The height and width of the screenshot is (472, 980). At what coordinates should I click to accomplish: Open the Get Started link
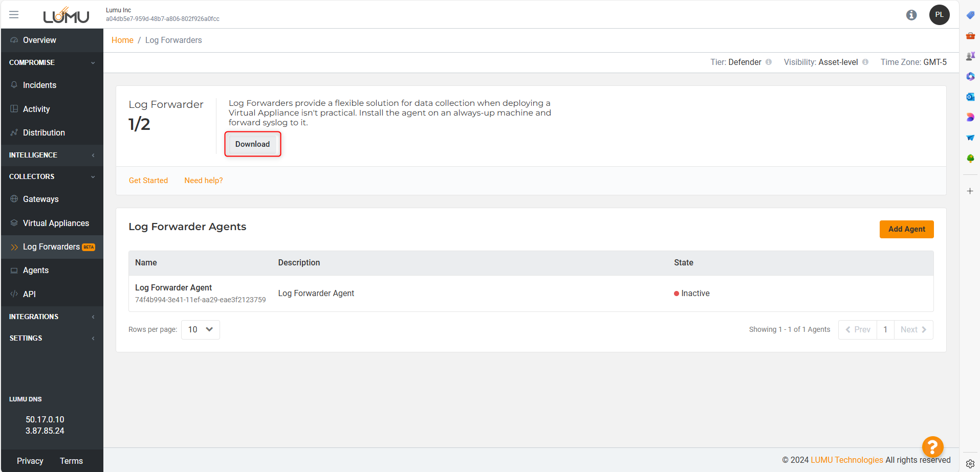pyautogui.click(x=148, y=181)
